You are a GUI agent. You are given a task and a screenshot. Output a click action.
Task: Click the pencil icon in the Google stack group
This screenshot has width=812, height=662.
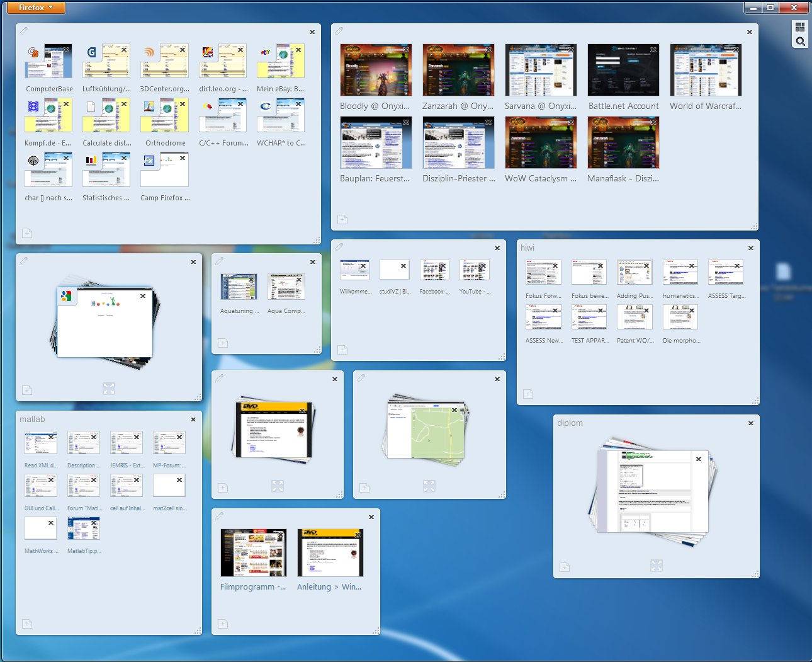pos(23,261)
